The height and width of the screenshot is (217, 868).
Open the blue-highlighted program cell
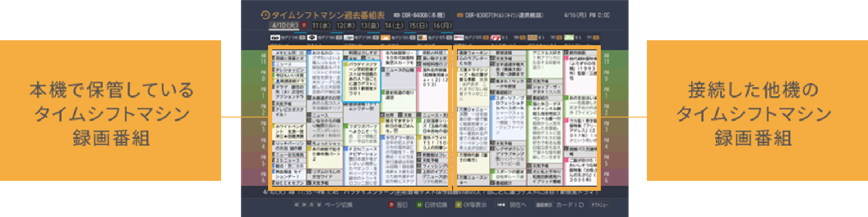point(362,81)
